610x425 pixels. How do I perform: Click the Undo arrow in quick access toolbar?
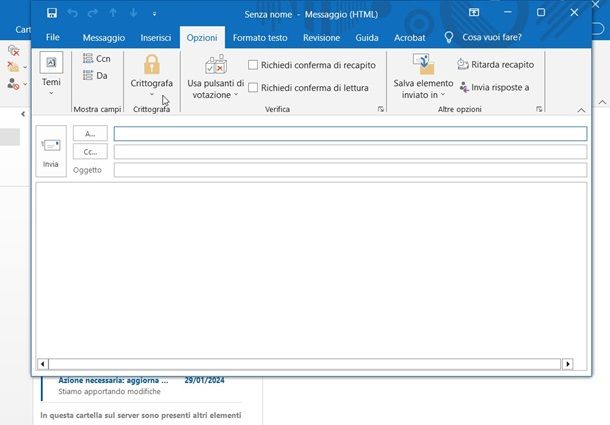(72, 13)
